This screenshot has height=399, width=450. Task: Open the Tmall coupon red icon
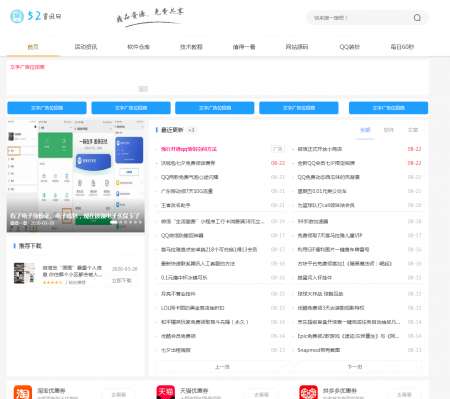[x=165, y=392]
